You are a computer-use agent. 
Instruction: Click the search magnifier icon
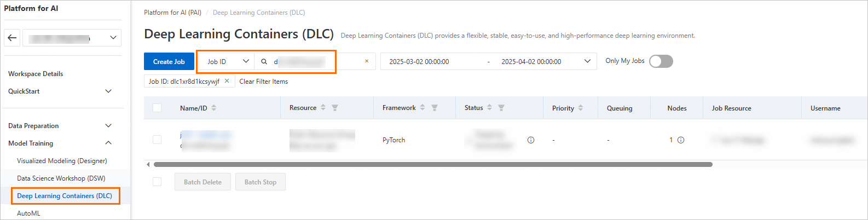coord(264,62)
